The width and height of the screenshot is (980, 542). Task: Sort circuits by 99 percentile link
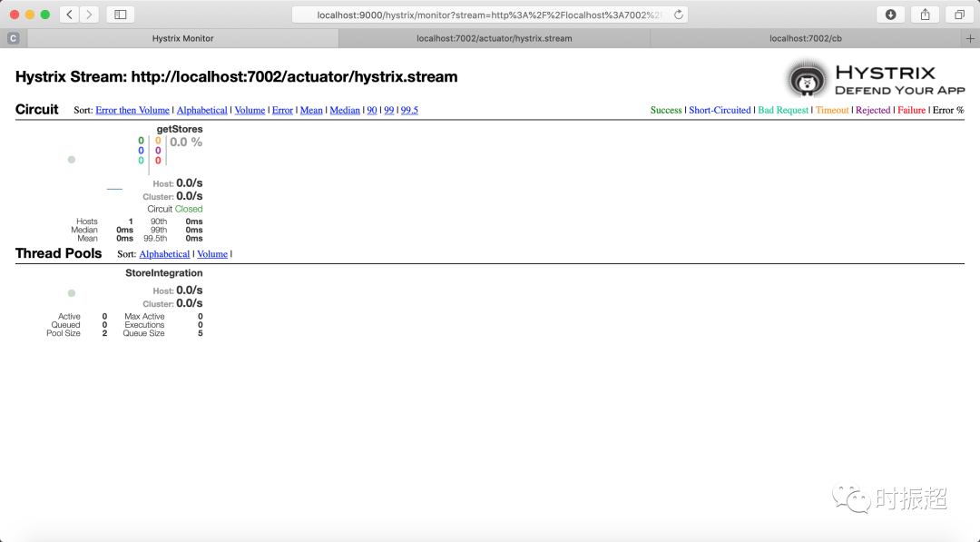click(388, 110)
